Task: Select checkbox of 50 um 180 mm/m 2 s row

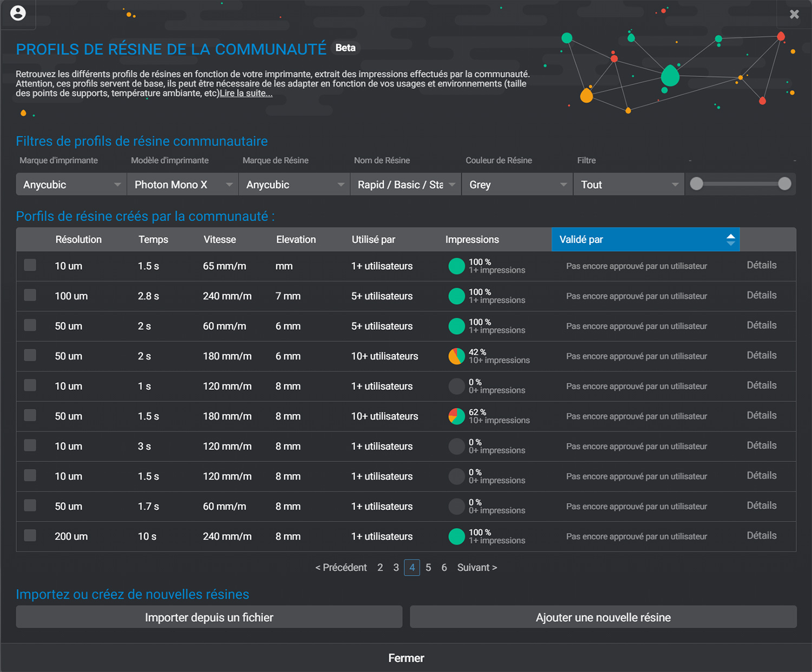Action: [x=30, y=355]
